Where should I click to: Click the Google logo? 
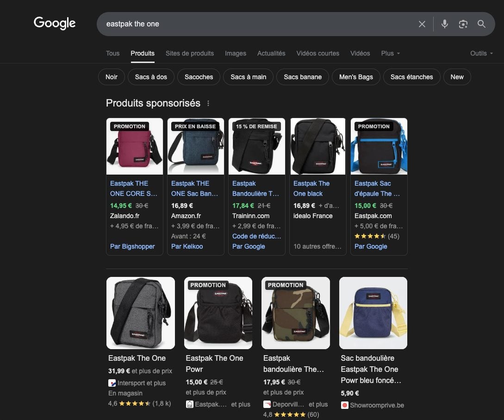click(55, 23)
